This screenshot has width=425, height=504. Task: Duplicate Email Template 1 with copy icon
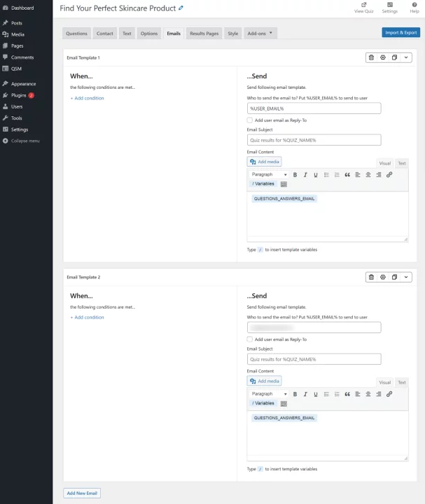(394, 57)
